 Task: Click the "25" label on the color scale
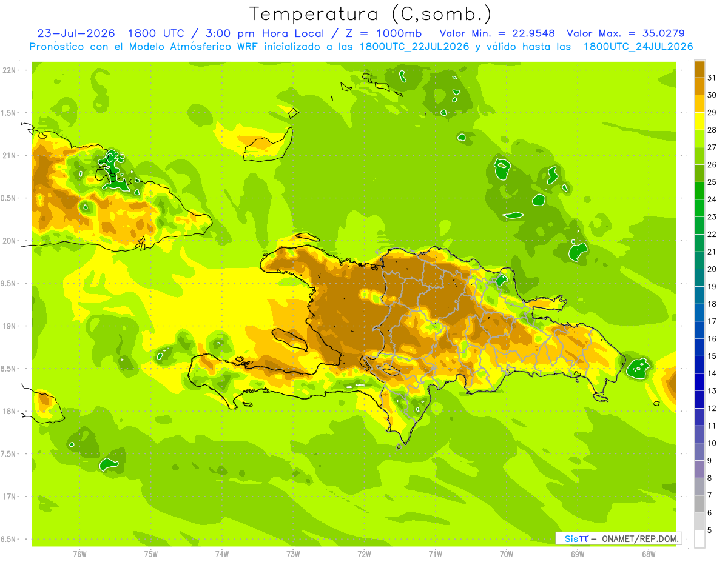point(711,182)
